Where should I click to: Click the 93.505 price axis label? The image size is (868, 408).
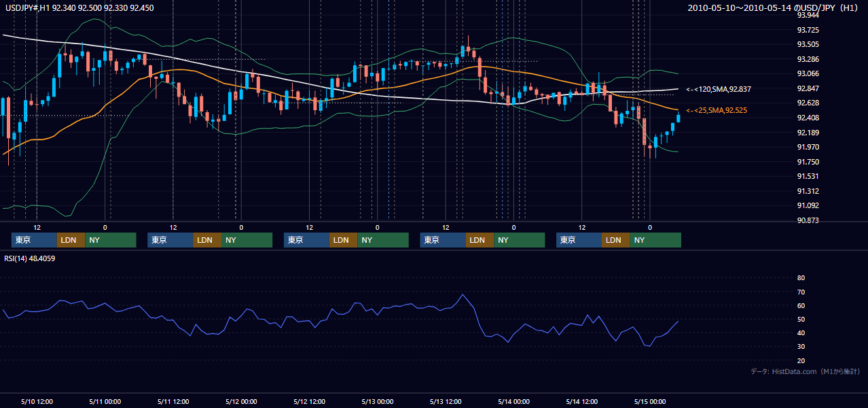click(808, 44)
